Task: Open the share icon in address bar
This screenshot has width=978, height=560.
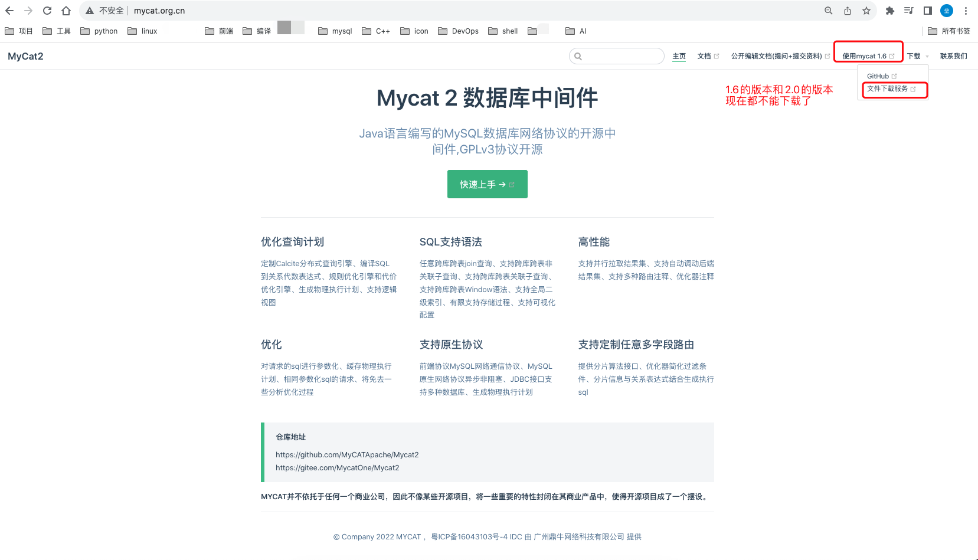Action: [x=848, y=11]
